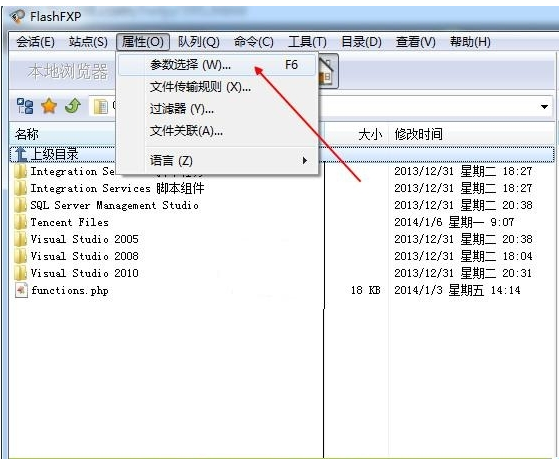
Task: Select SQL Server Management Studio folder
Action: pos(114,205)
